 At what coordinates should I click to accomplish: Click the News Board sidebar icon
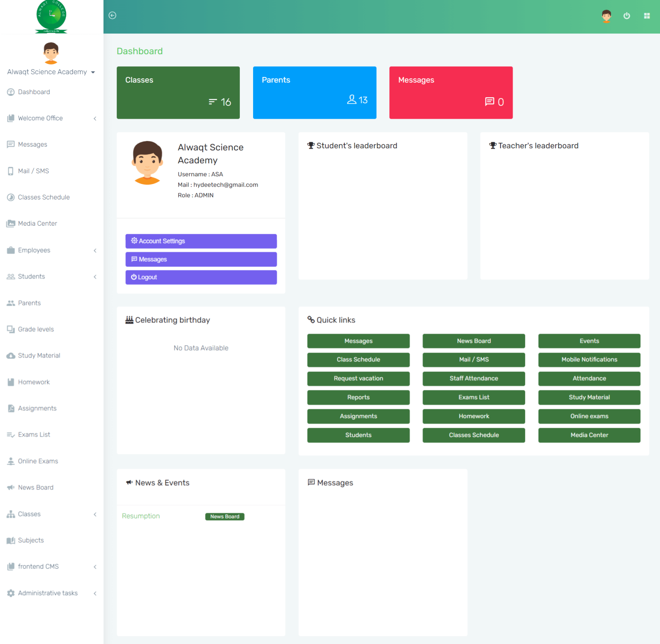point(10,487)
